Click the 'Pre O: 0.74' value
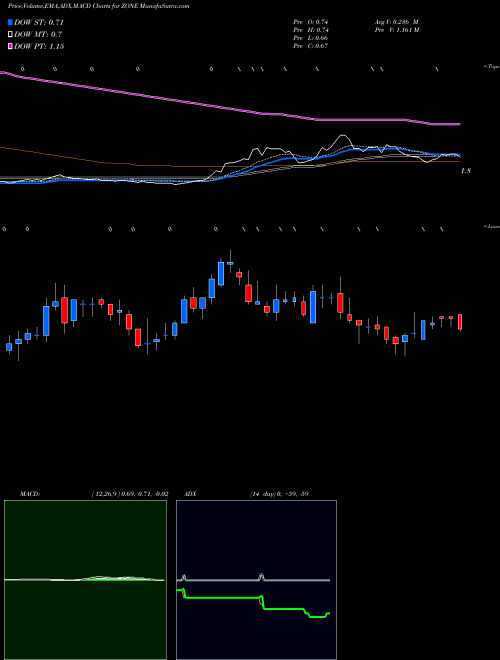Image resolution: width=500 pixels, height=660 pixels. [x=311, y=22]
